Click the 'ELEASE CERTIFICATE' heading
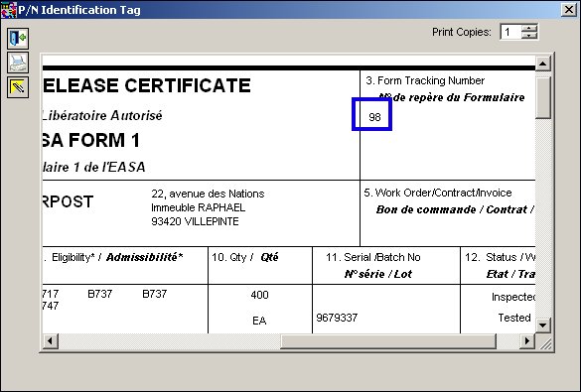 pyautogui.click(x=147, y=85)
